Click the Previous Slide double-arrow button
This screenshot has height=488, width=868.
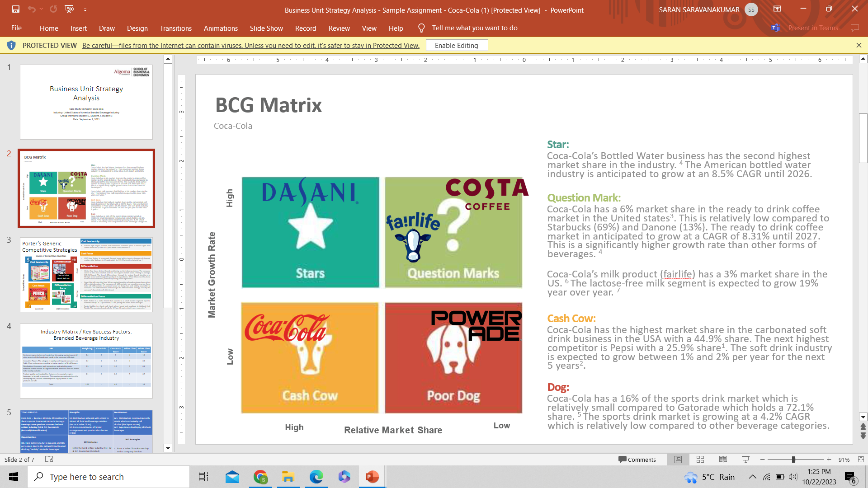pyautogui.click(x=863, y=427)
